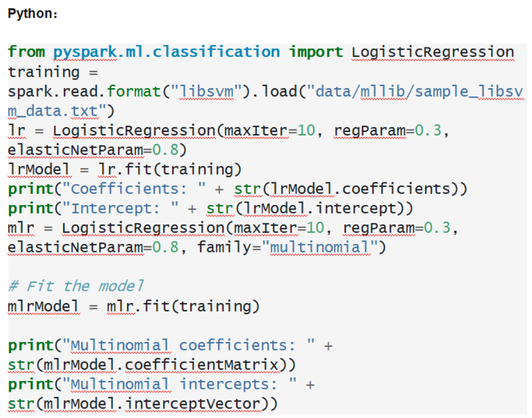Place cursor on the "training =" line
Viewport: 532px width, 418px height.
tap(52, 72)
